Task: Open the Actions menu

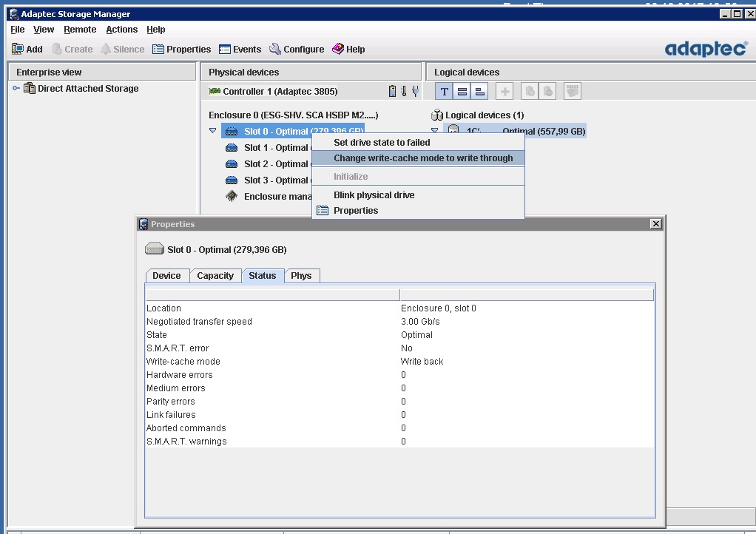Action: [x=121, y=30]
